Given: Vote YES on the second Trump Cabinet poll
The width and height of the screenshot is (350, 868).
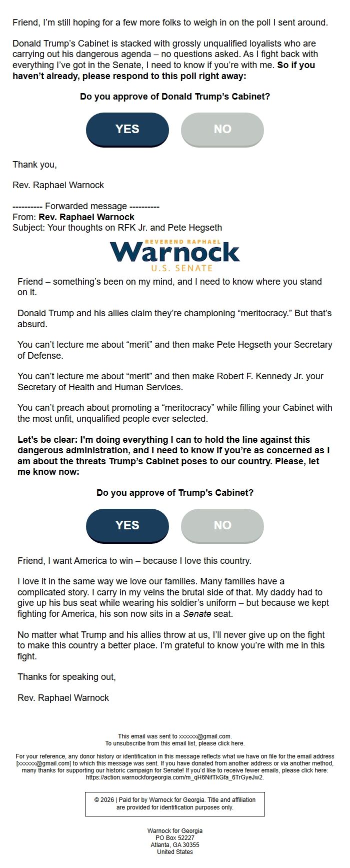Looking at the screenshot, I should click(127, 525).
